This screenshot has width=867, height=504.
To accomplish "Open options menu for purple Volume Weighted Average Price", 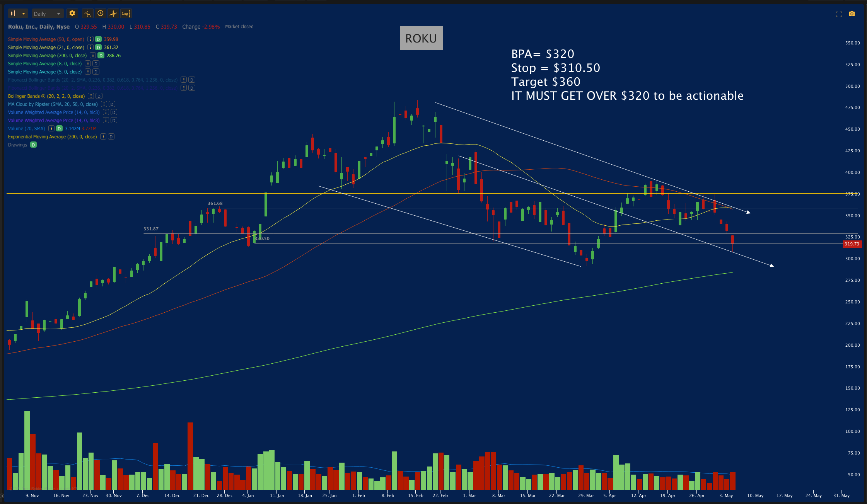I will [106, 120].
